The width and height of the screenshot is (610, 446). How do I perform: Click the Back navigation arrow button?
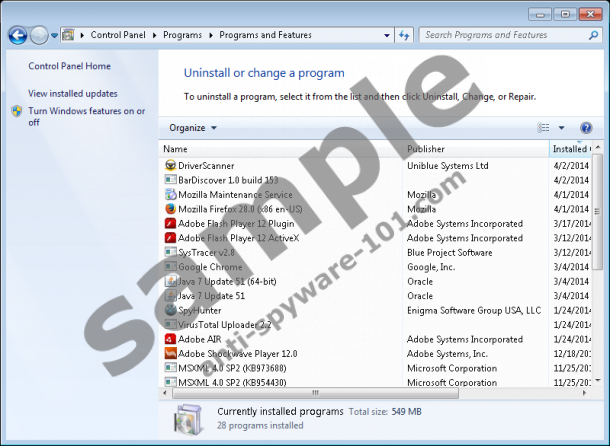click(17, 35)
